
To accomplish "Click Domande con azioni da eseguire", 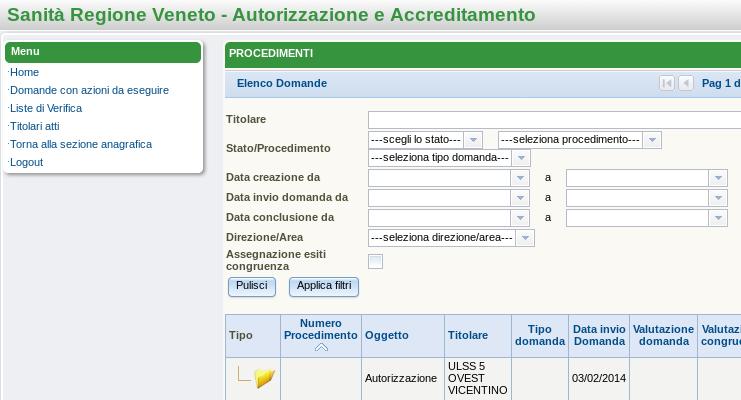I will point(89,90).
